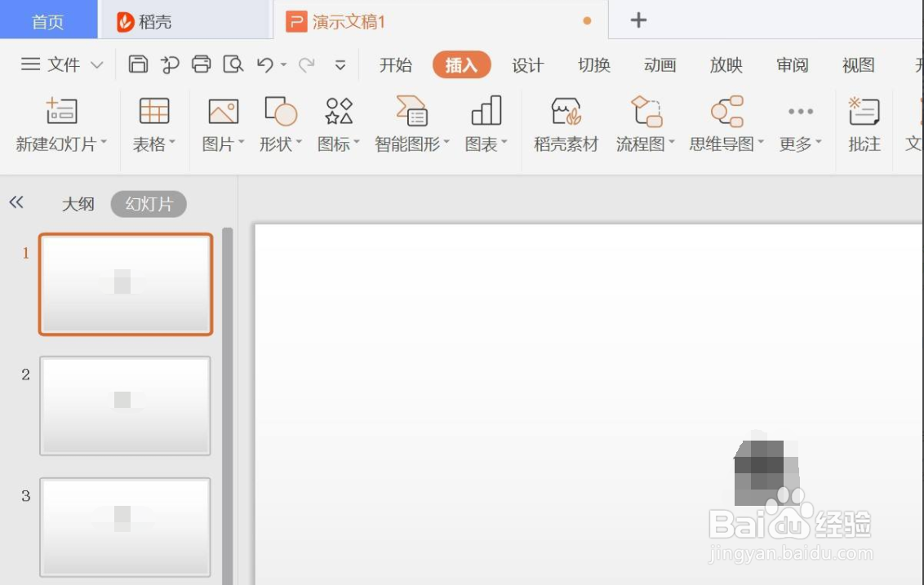Open the undo history dropdown arrow
Viewport: 924px width, 585px height.
point(282,65)
